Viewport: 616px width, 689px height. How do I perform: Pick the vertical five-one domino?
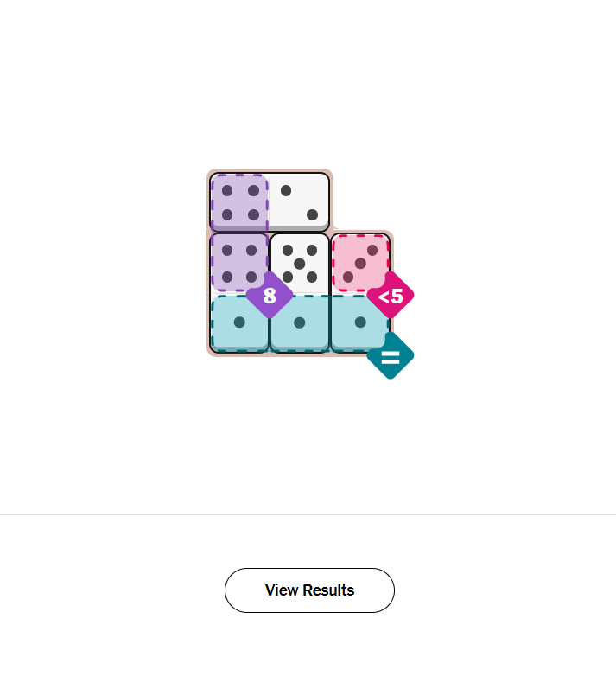coord(299,292)
